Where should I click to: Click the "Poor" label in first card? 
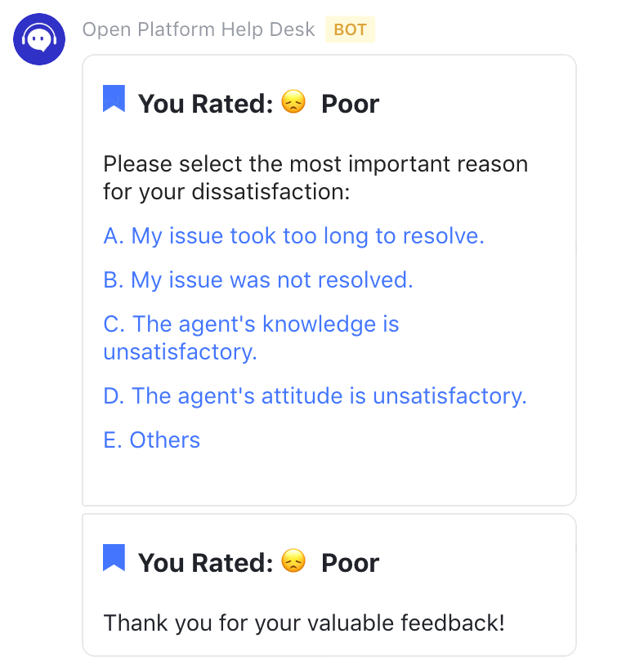pos(350,104)
